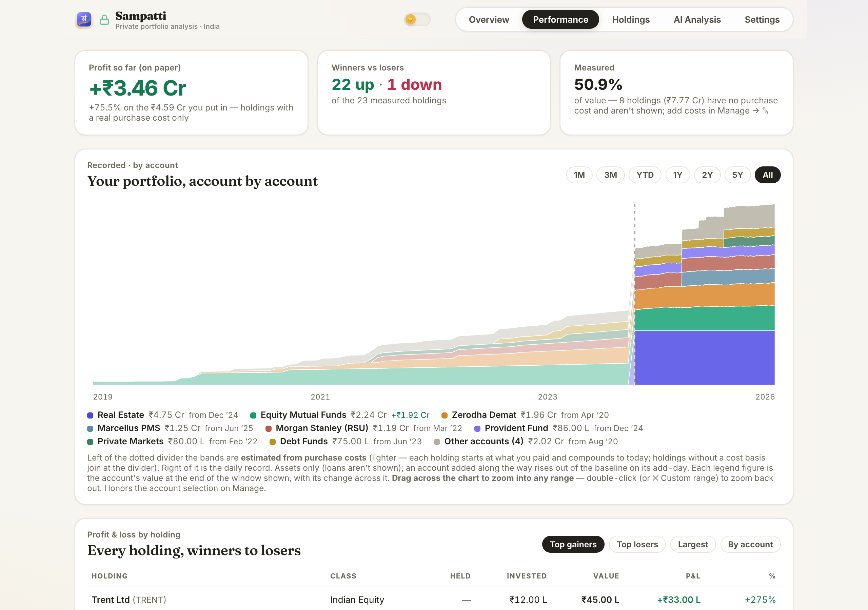Click the P&L column header
This screenshot has height=610, width=868.
pos(693,576)
